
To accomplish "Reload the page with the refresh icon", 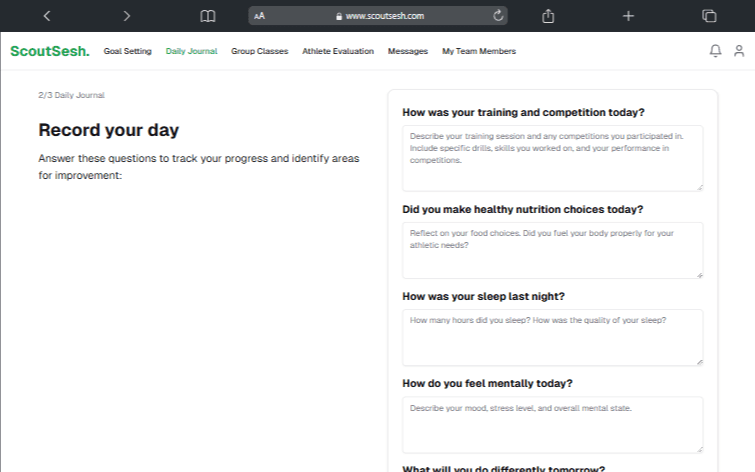I will tap(498, 16).
